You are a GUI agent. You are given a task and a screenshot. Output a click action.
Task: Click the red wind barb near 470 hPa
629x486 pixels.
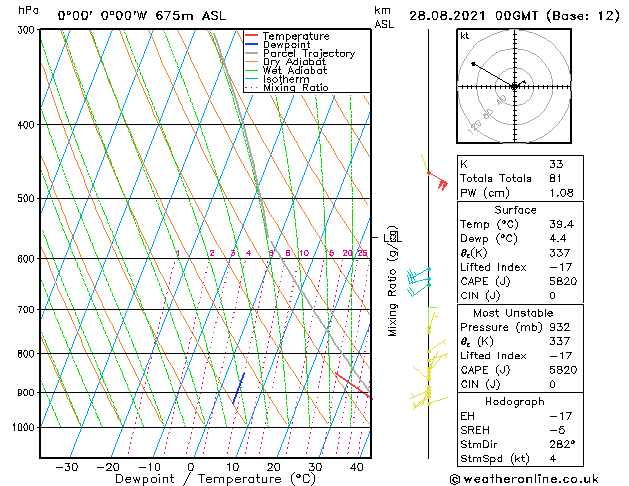(x=437, y=180)
